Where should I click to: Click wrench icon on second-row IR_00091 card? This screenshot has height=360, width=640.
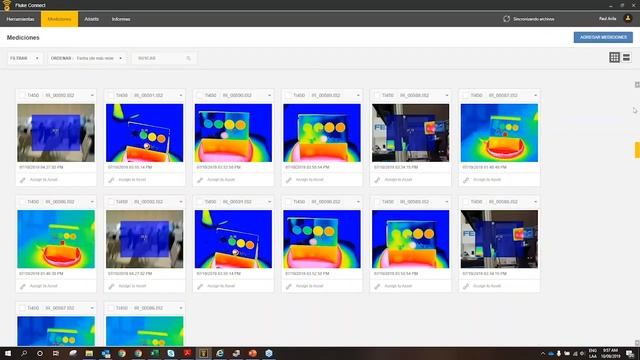coord(200,286)
